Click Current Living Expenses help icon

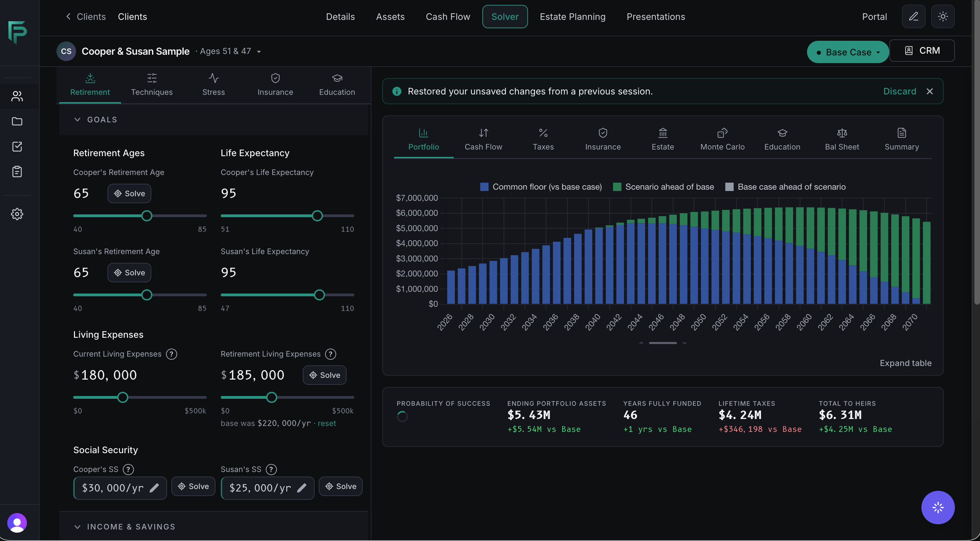tap(172, 354)
